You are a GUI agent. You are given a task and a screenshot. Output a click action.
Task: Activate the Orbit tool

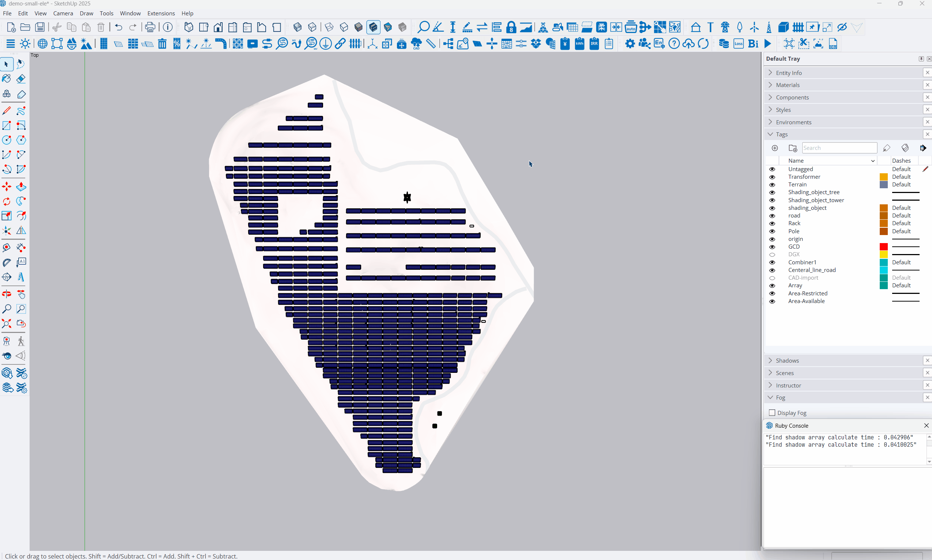(x=7, y=294)
